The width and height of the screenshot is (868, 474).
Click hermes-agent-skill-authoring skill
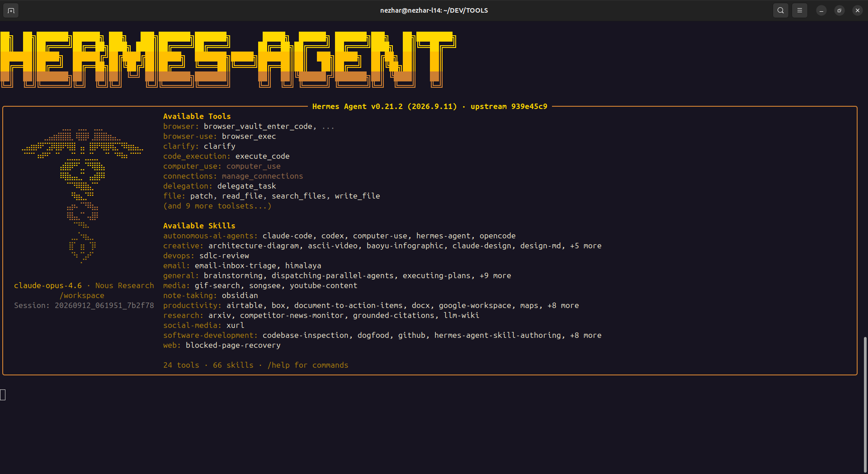497,335
